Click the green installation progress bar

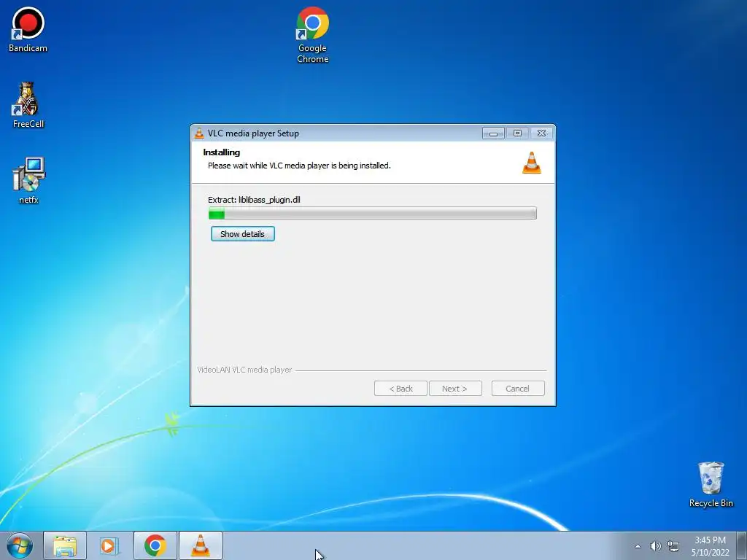pos(373,214)
